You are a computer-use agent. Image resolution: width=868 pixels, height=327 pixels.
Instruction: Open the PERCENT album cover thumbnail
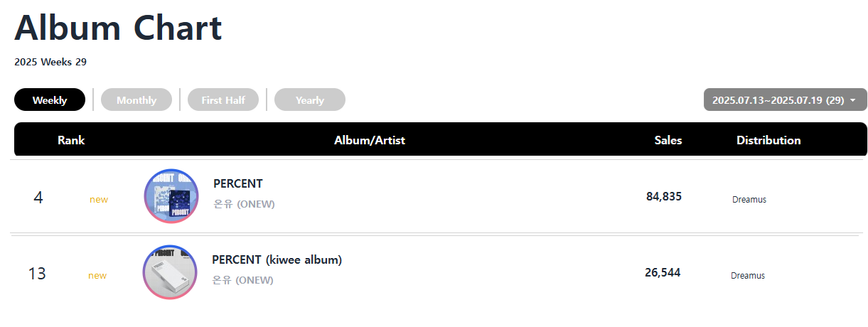click(171, 196)
